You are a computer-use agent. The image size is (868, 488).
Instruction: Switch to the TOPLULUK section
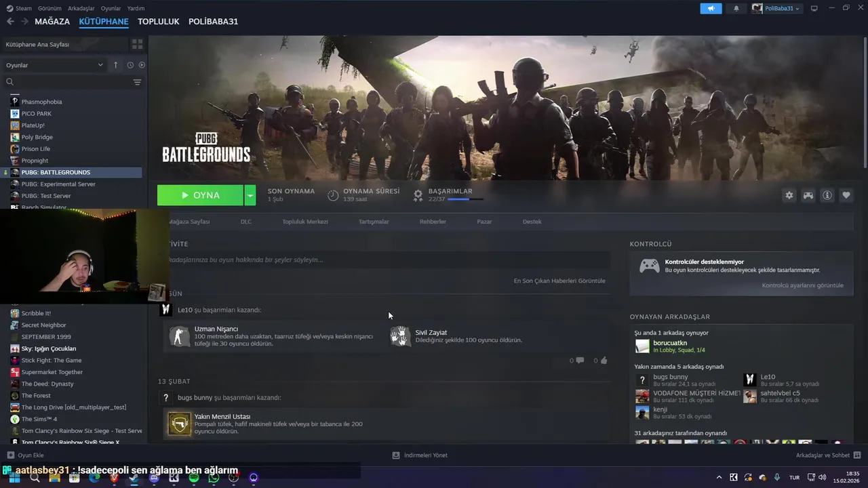click(158, 22)
